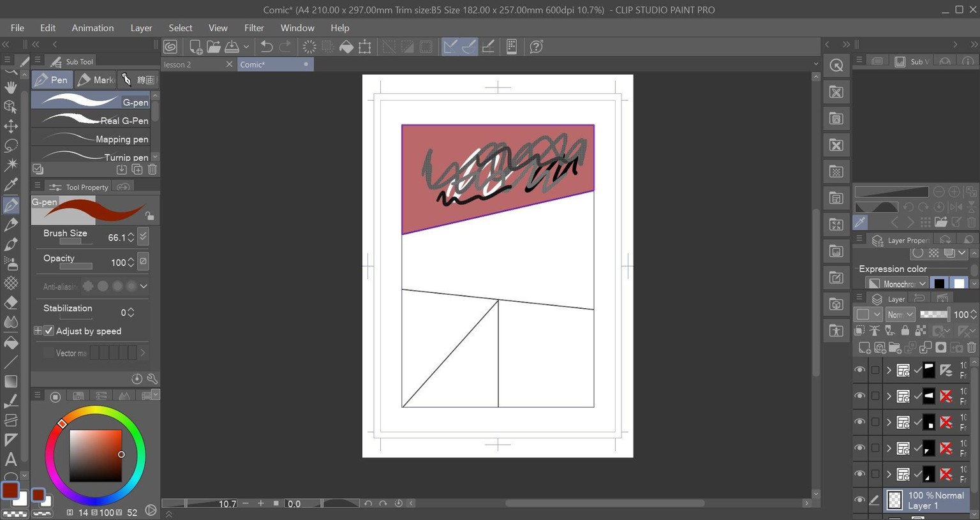The width and height of the screenshot is (980, 520).
Task: Switch to the lesson 2 canvas tab
Action: tap(193, 64)
